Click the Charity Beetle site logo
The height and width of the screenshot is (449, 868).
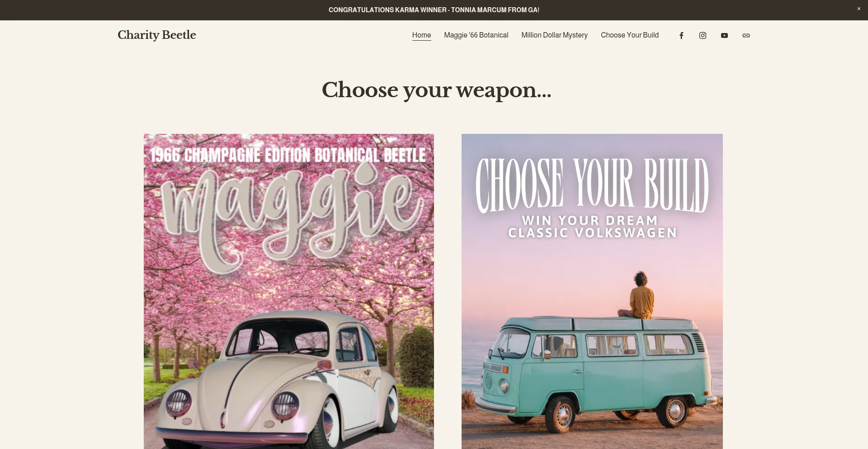[156, 35]
